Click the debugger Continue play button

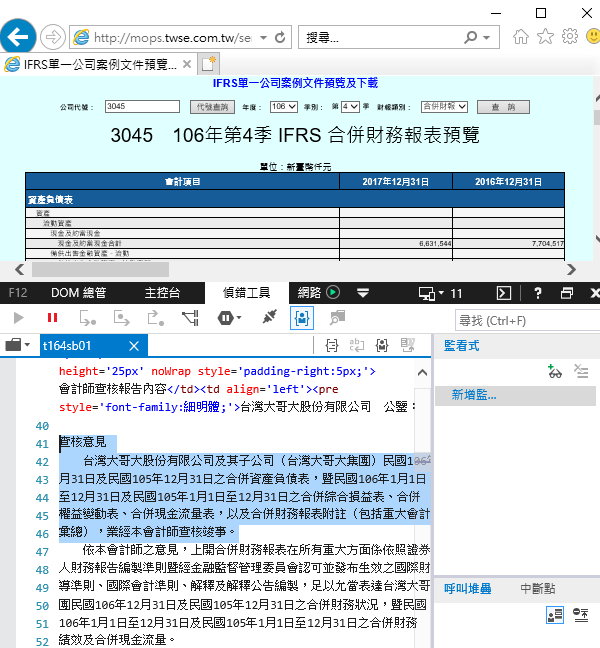coord(19,318)
